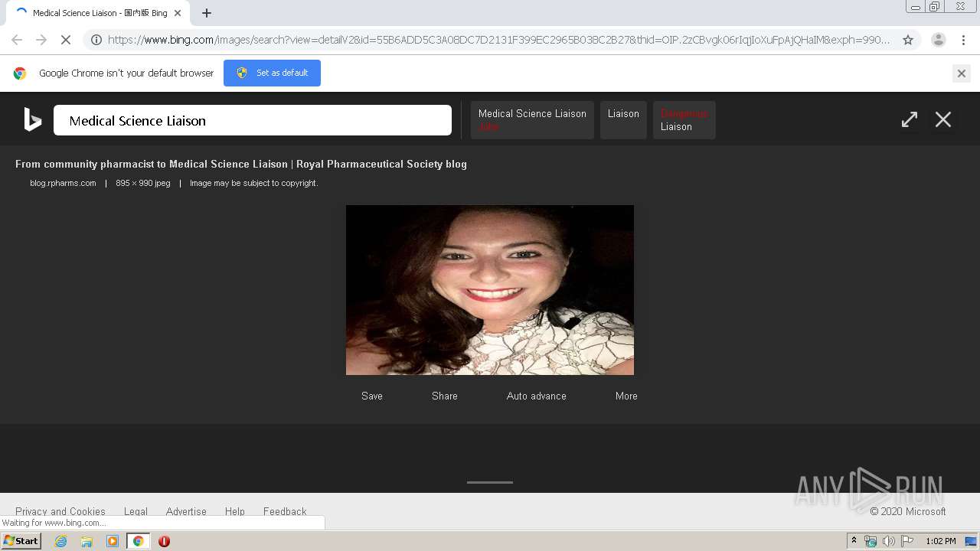Click the Bing logo icon
980x551 pixels.
(x=32, y=119)
